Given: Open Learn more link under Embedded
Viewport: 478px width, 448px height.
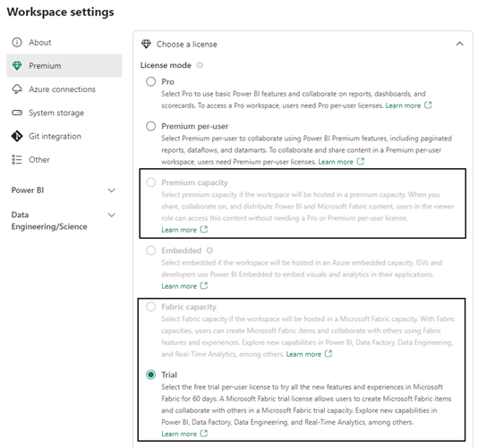Looking at the screenshot, I should (x=179, y=286).
